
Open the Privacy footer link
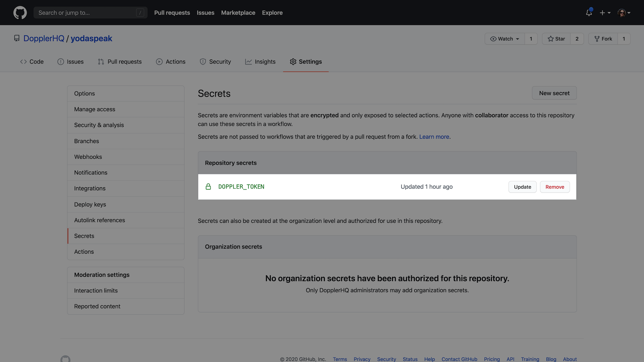coord(362,359)
